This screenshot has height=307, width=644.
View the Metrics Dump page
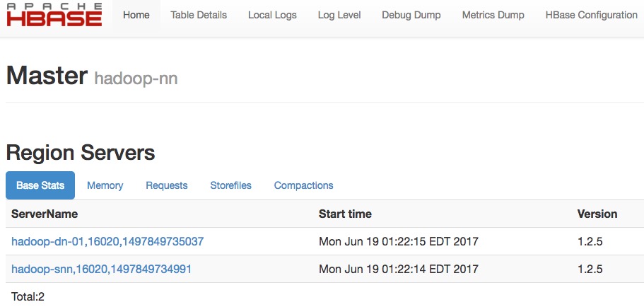click(x=493, y=15)
